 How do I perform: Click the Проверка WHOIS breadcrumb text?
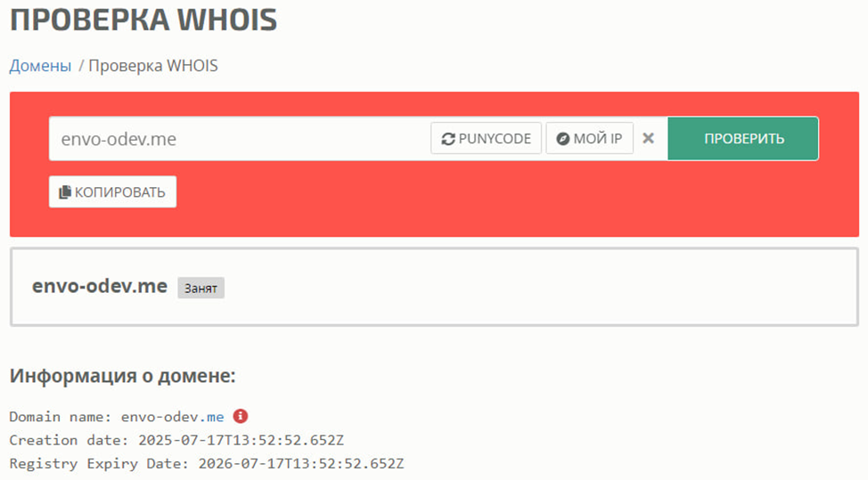coord(153,65)
